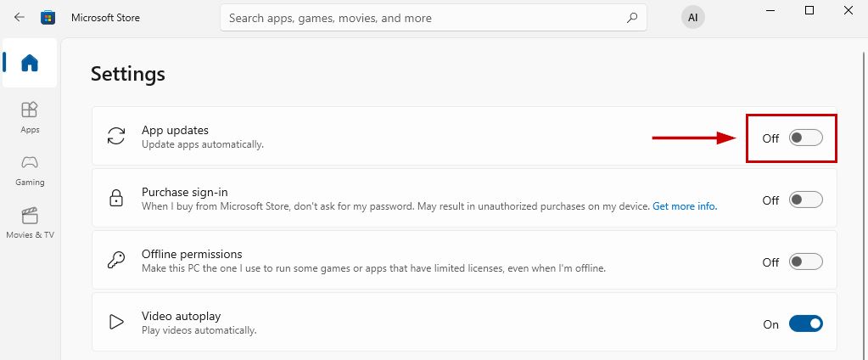Click the App updates sync icon
The width and height of the screenshot is (868, 360).
point(116,137)
